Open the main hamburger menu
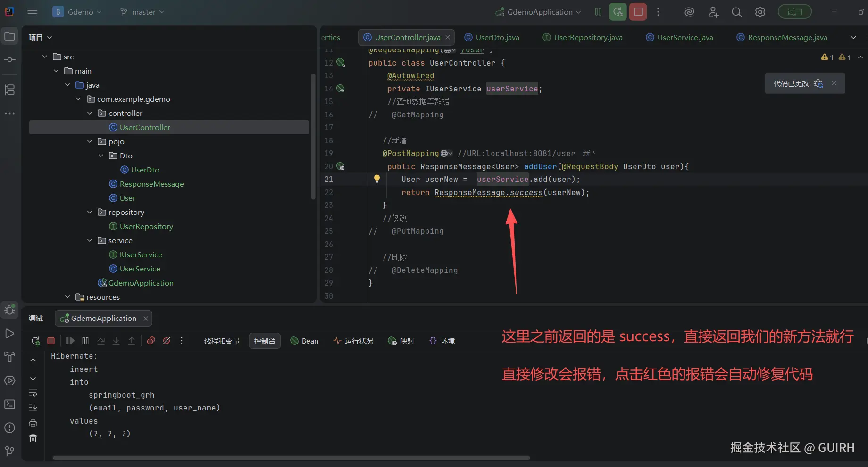This screenshot has height=467, width=868. coord(32,12)
